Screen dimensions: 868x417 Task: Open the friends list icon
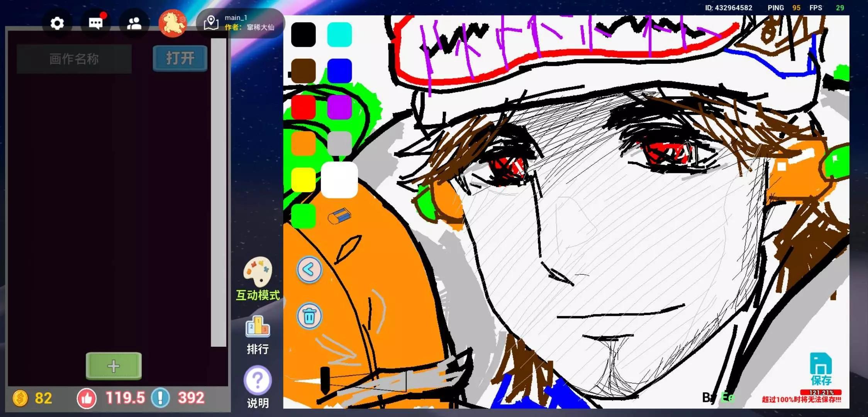(134, 24)
